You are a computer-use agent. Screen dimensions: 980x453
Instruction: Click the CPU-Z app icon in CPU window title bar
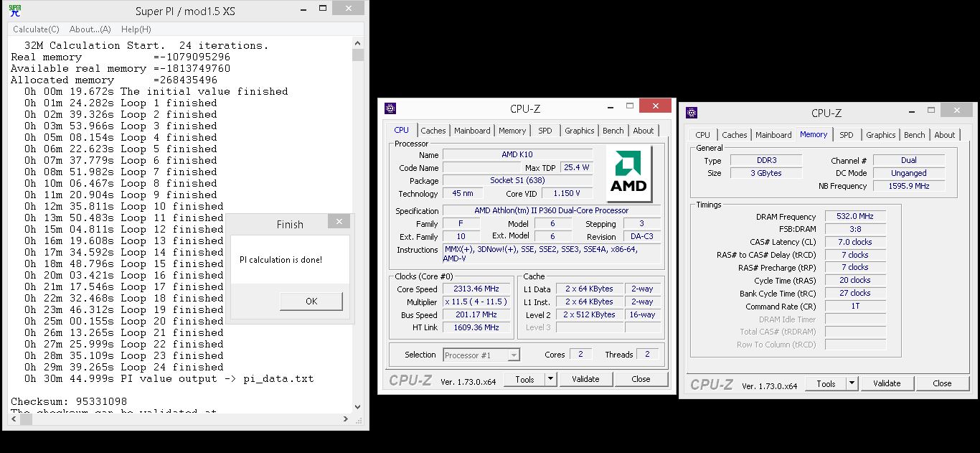pos(390,108)
